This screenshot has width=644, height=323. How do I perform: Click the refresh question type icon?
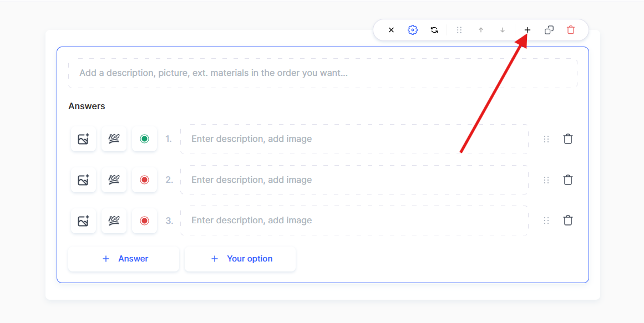[x=434, y=30]
